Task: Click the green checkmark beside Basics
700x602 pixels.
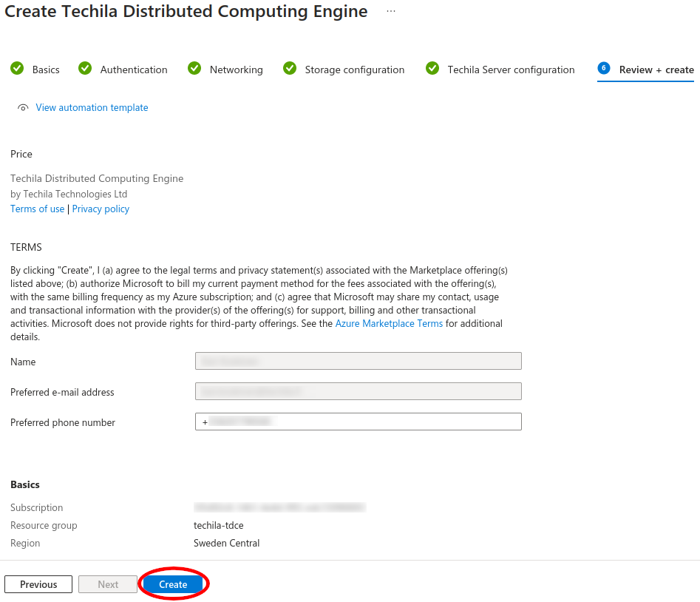Action: [17, 69]
